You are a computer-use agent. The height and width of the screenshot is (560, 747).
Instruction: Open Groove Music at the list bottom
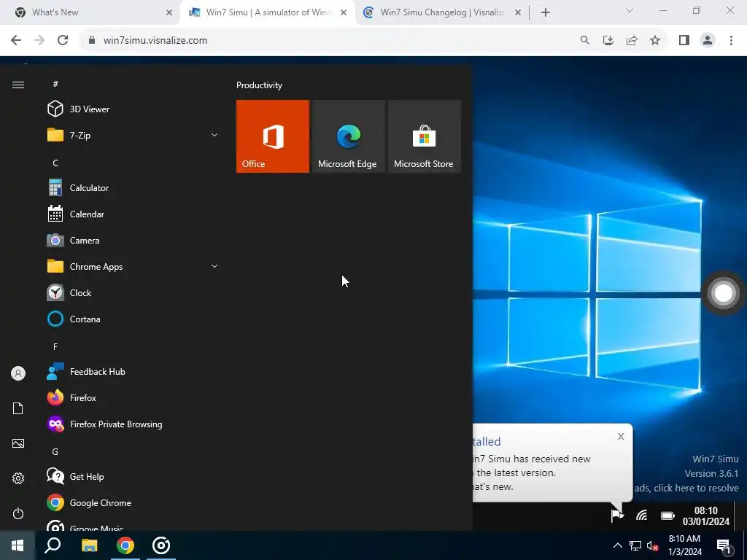click(96, 526)
